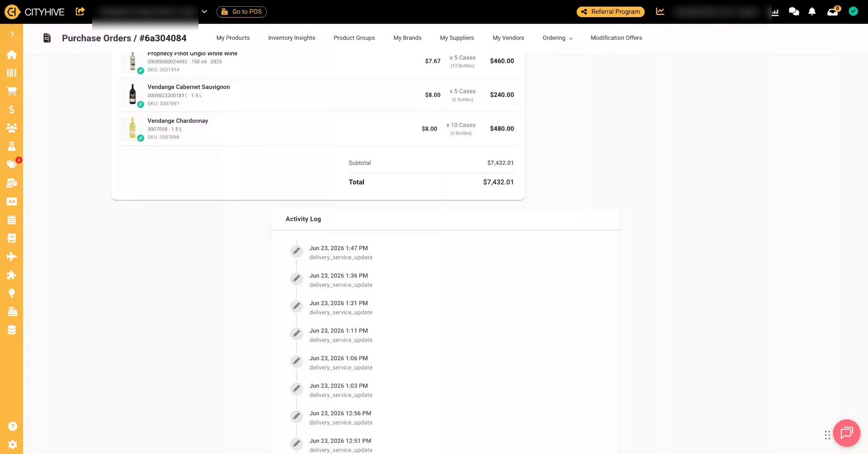Open the Ad icon in the sidebar
This screenshot has height=454, width=868.
click(12, 201)
